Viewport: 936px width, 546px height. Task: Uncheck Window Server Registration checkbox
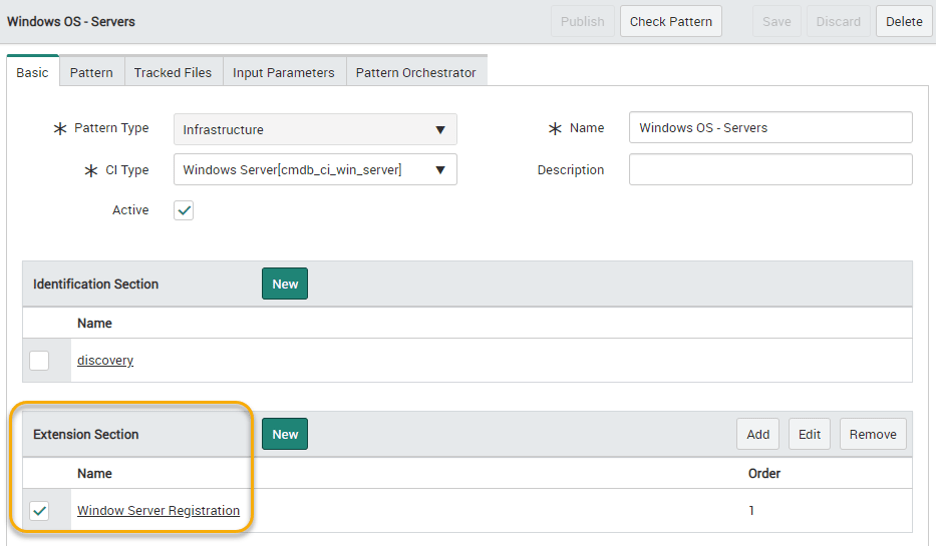[39, 511]
